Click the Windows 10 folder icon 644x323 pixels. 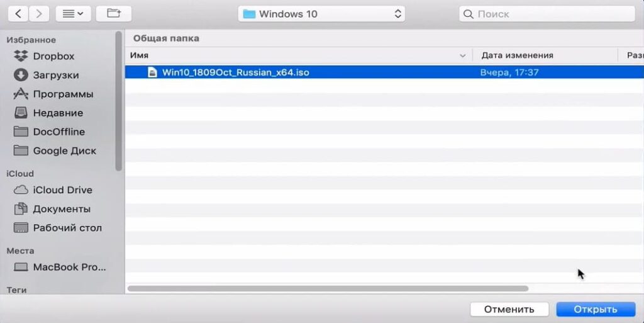pyautogui.click(x=249, y=14)
